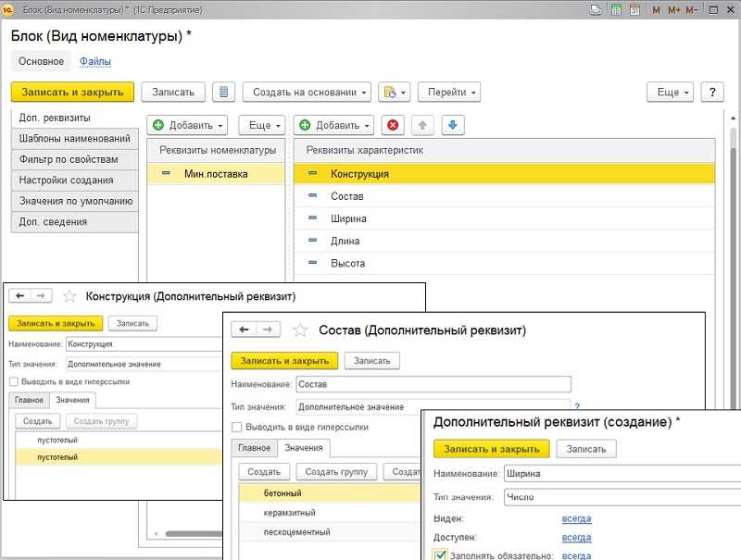
Task: Click the printer icon in title bar
Action: tap(596, 9)
